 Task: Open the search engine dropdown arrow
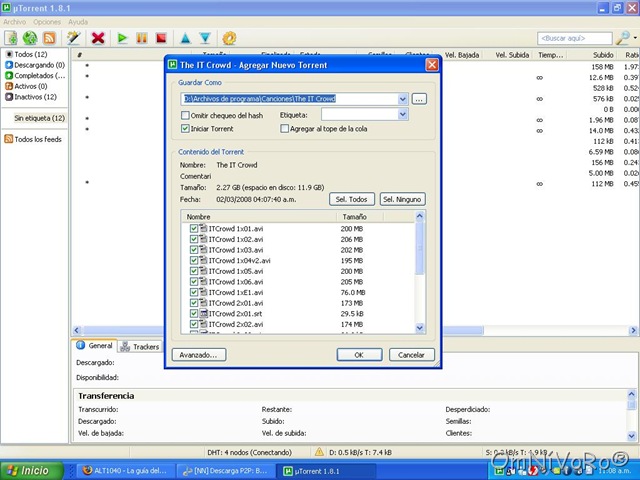(x=635, y=38)
